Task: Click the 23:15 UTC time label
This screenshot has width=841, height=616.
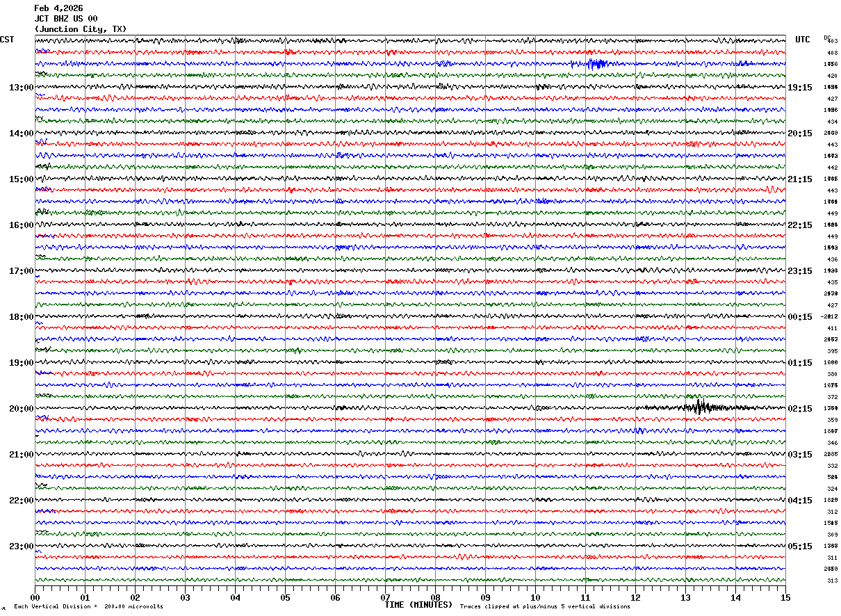Action: [800, 271]
